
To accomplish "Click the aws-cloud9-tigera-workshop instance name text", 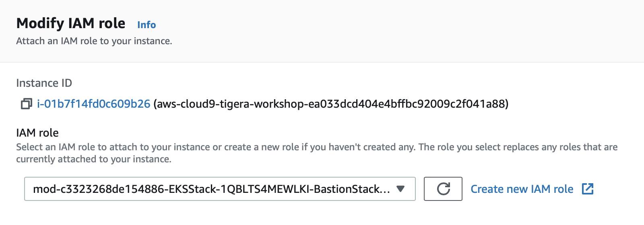I will tap(331, 104).
